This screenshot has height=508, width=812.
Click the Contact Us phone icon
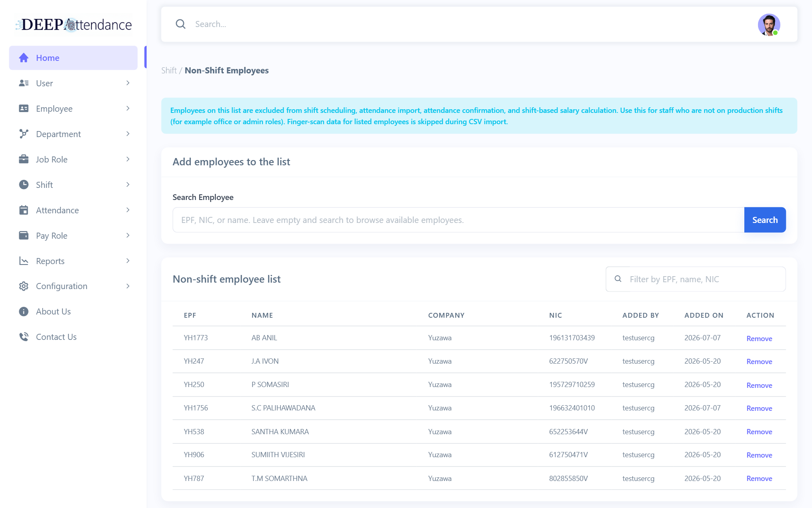[24, 337]
